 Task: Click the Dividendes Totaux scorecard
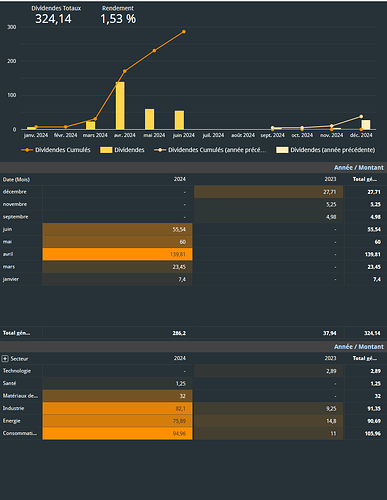[55, 15]
